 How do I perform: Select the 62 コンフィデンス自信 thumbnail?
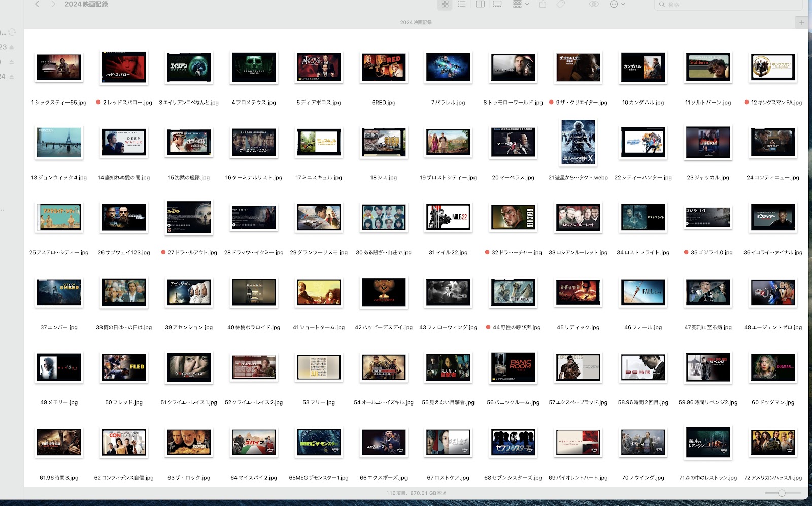(x=124, y=443)
